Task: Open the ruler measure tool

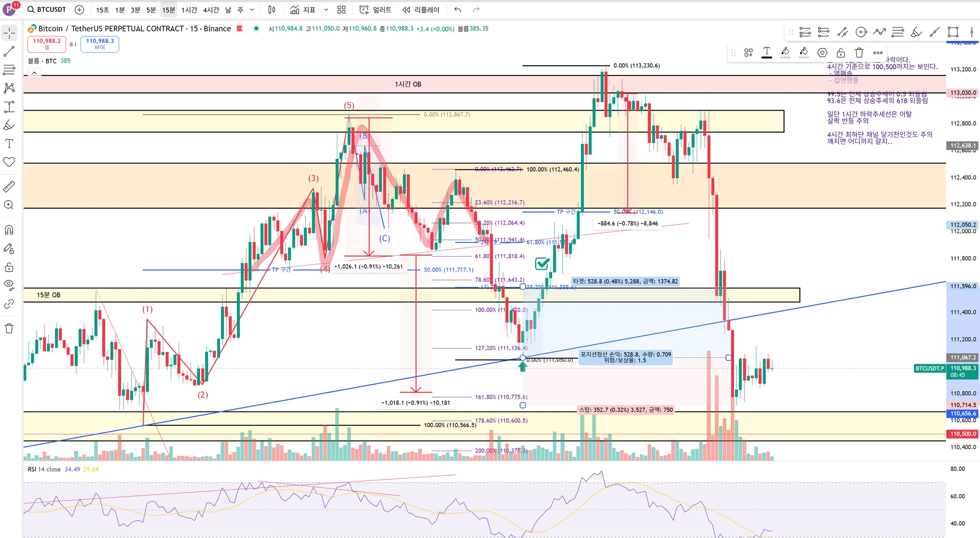Action: click(x=9, y=187)
